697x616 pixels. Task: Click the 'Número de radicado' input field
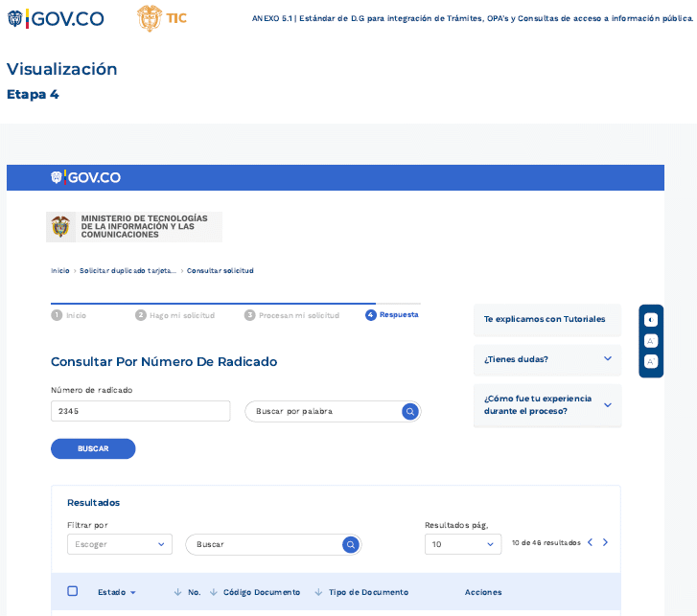pyautogui.click(x=140, y=411)
